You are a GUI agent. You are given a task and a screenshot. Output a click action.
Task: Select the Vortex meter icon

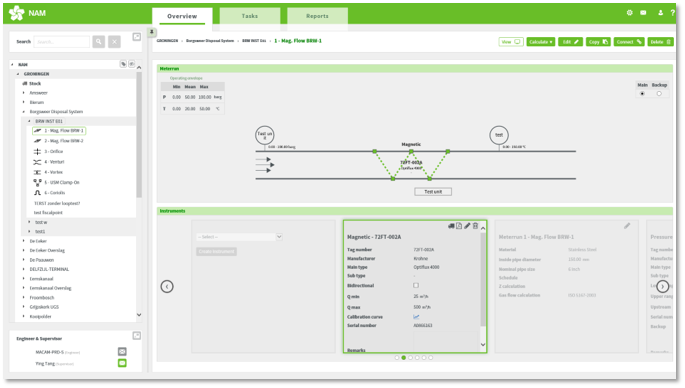point(38,172)
